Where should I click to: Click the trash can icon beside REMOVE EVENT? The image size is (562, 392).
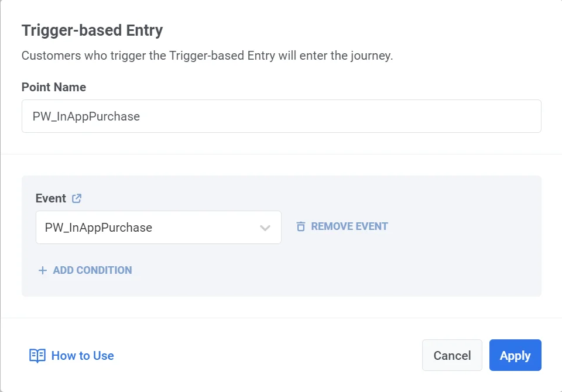pos(300,226)
